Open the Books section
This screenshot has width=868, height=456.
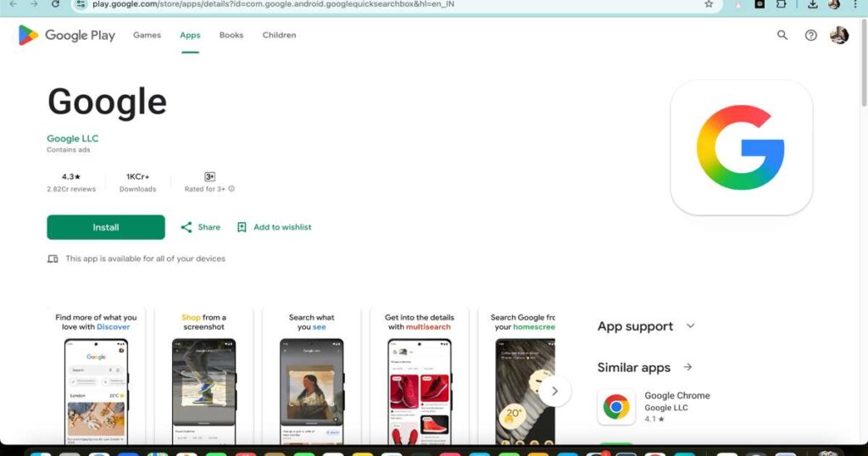click(x=231, y=35)
